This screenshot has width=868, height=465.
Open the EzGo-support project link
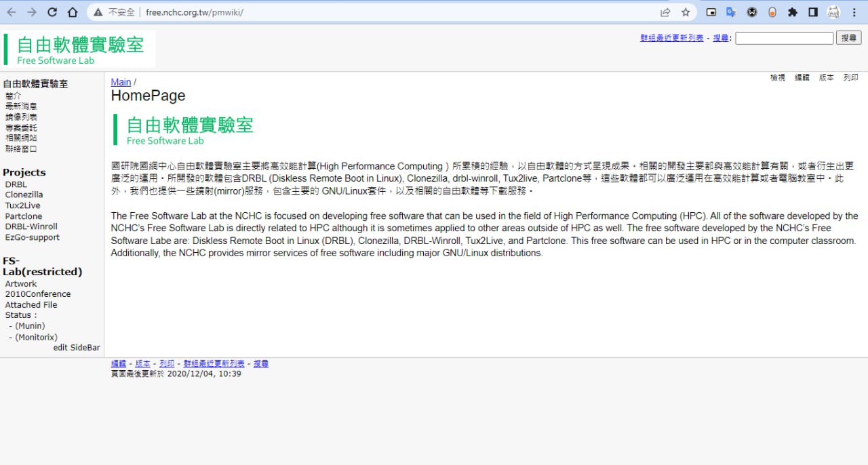tap(33, 238)
